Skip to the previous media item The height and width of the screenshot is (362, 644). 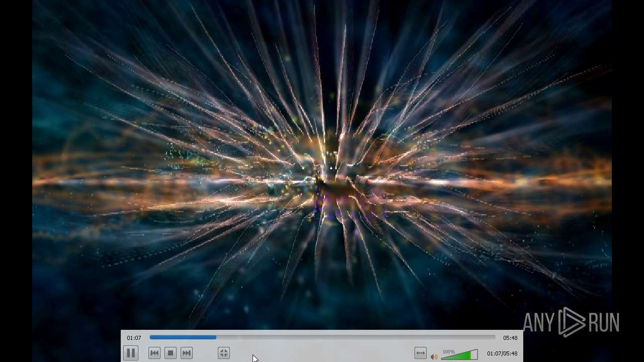(154, 353)
